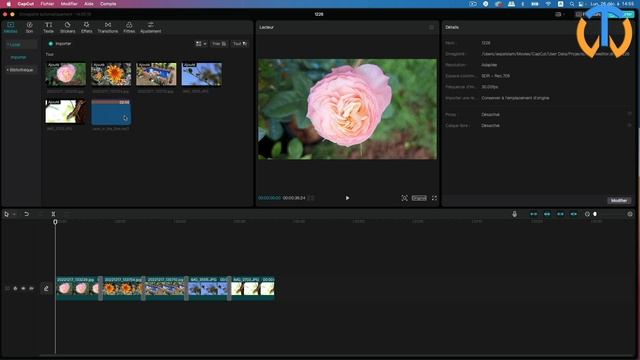Open the Son audio tab
This screenshot has height=360, width=640.
click(x=29, y=27)
